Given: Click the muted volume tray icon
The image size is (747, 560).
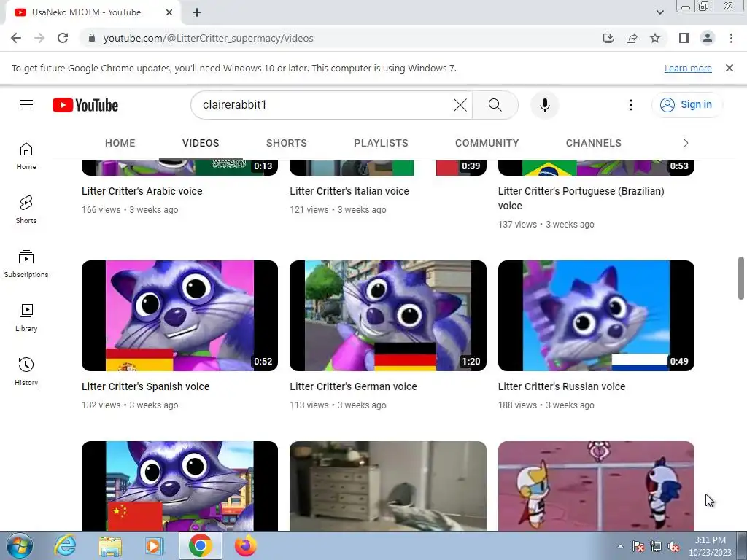Looking at the screenshot, I should (x=673, y=547).
